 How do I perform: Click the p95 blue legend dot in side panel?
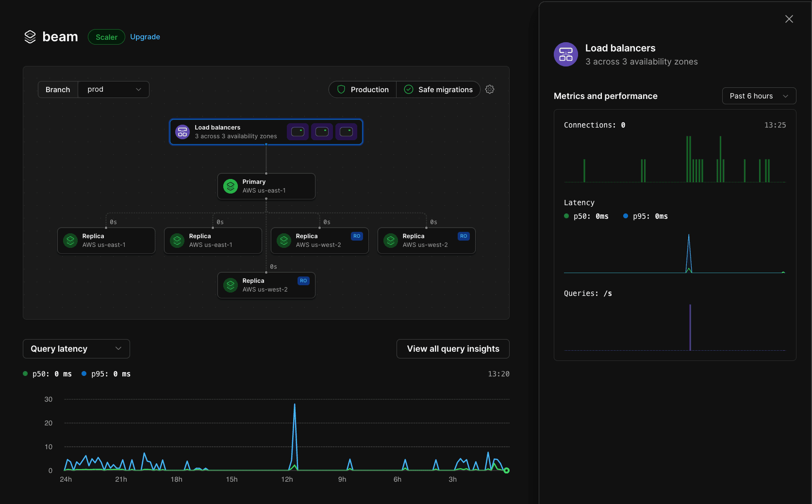pos(626,216)
